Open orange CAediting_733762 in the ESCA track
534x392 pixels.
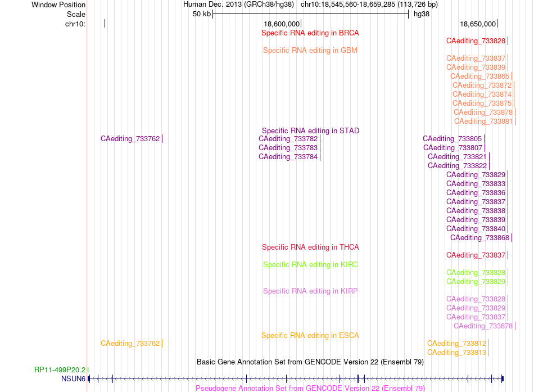(130, 344)
